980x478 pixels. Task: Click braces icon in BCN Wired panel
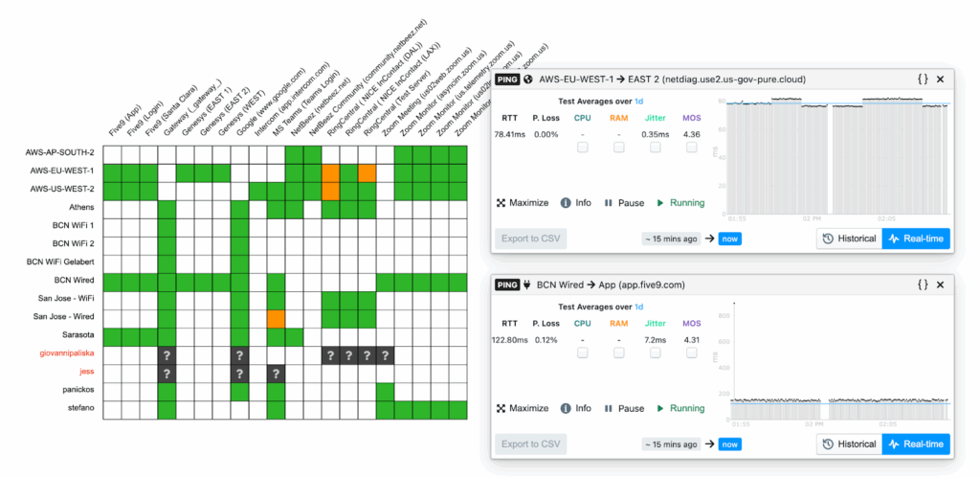tap(923, 285)
